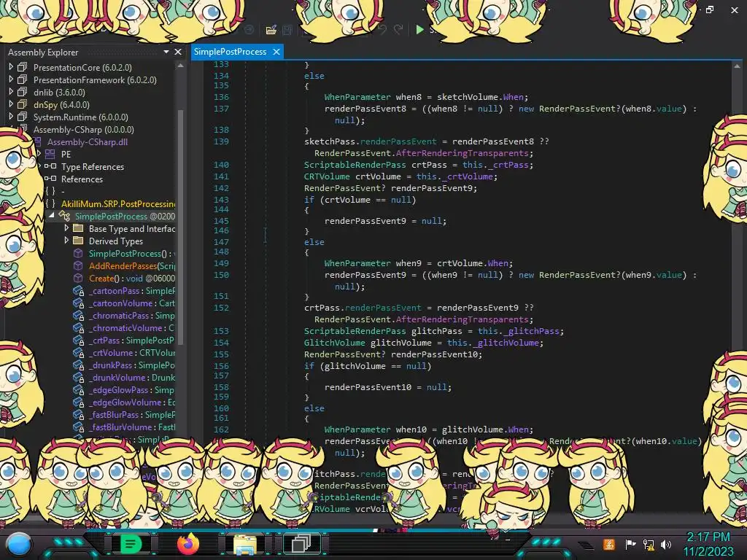Click the Redo toolbar icon
Viewport: 747px width, 560px height.
tap(398, 29)
